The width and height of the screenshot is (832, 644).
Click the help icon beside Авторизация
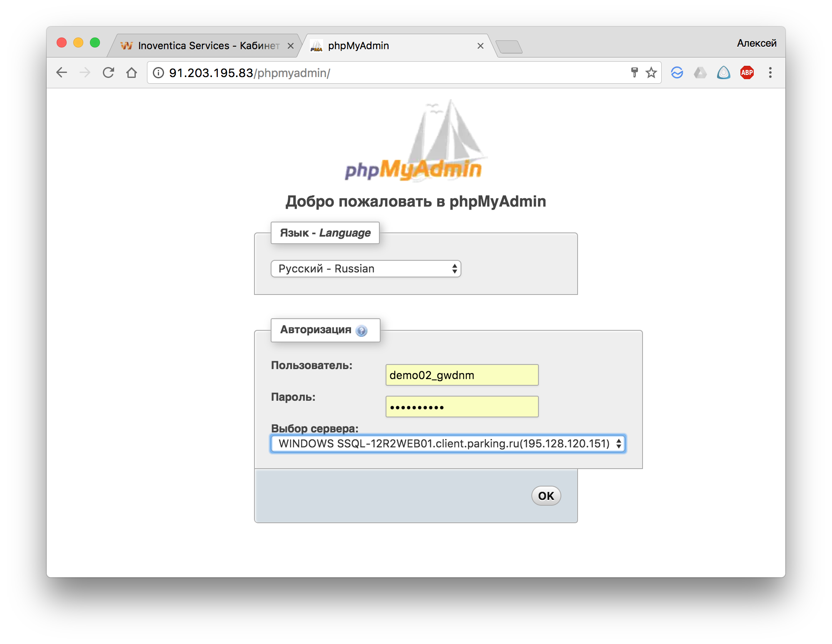tap(361, 331)
